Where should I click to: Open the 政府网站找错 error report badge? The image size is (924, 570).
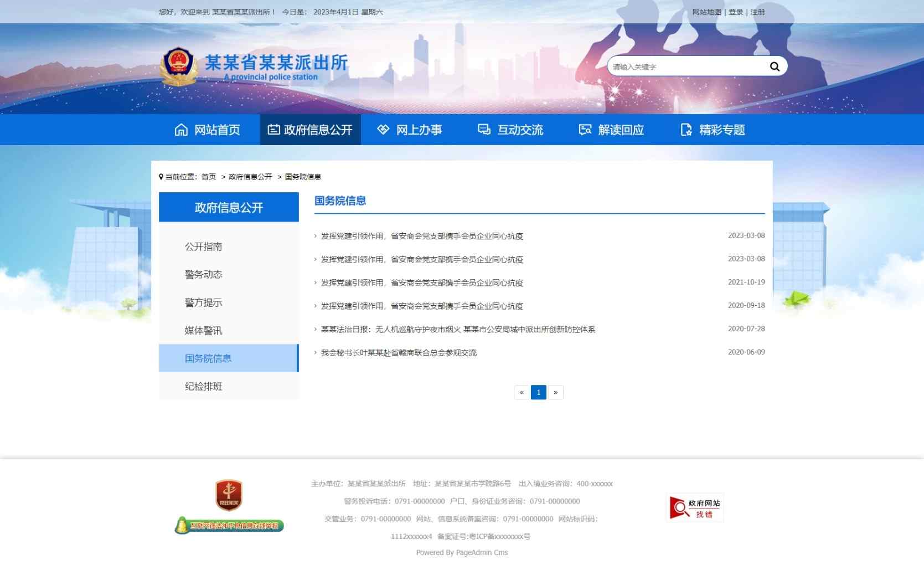[x=695, y=507]
